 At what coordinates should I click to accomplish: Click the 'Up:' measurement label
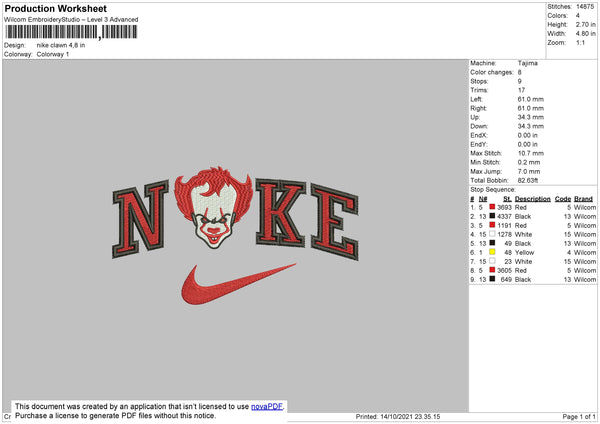point(475,117)
